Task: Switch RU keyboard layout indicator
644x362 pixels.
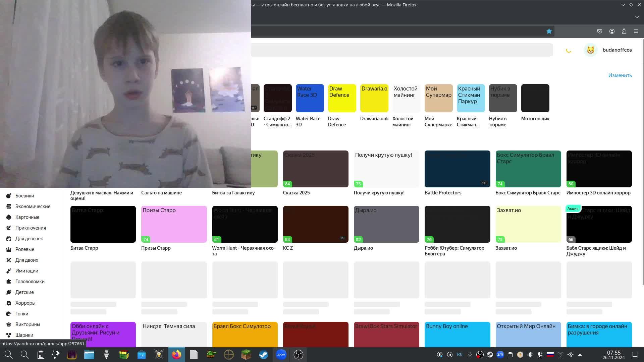Action: pos(460,355)
